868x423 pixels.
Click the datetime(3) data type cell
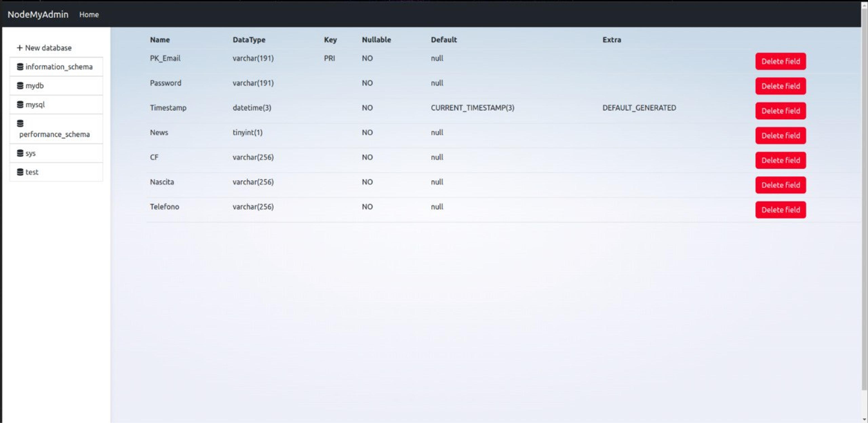pos(252,108)
